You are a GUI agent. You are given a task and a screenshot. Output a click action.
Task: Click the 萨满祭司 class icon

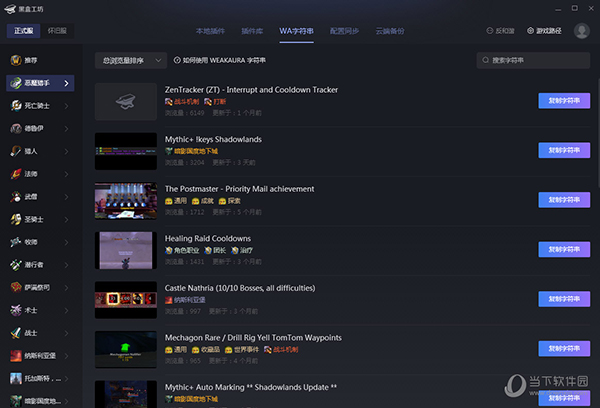pyautogui.click(x=15, y=287)
